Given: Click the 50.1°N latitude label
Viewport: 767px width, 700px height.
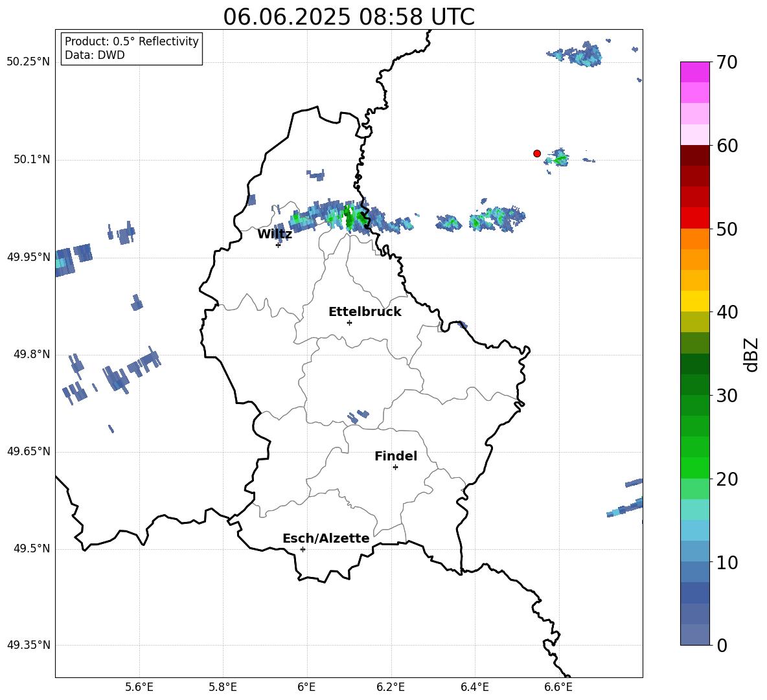Looking at the screenshot, I should [32, 159].
